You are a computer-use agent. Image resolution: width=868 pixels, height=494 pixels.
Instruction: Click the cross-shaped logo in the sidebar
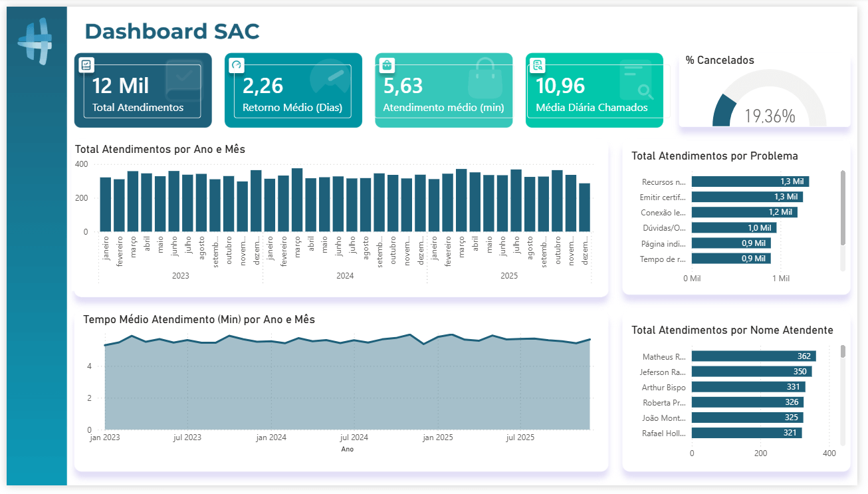point(35,42)
